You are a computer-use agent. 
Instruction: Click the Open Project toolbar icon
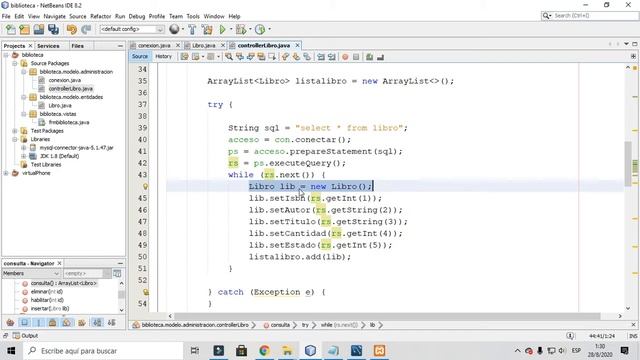click(39, 29)
